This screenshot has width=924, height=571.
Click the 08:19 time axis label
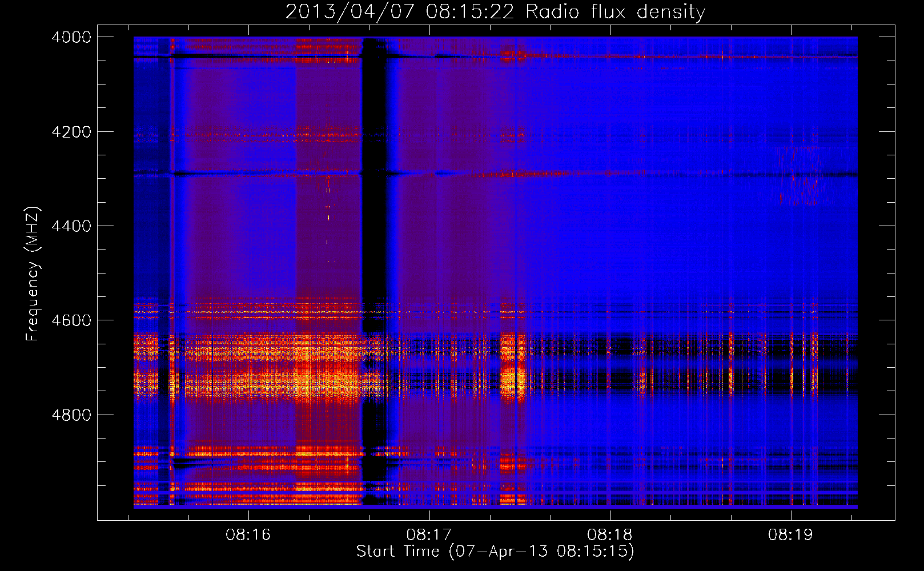pyautogui.click(x=790, y=535)
